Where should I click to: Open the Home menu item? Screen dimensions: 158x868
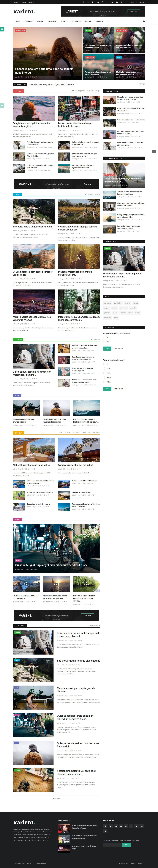17,21
